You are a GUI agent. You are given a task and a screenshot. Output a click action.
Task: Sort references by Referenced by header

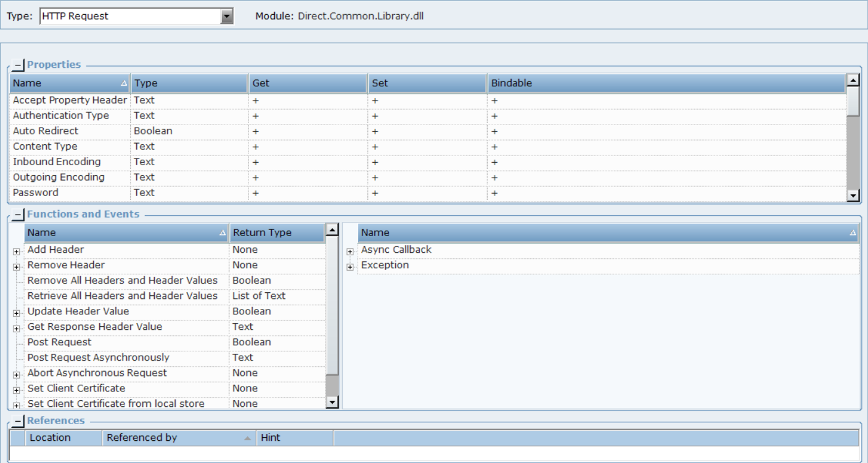pos(179,438)
